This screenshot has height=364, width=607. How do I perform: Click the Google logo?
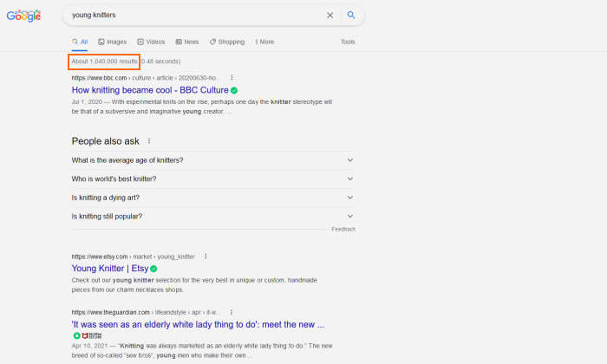(x=23, y=16)
